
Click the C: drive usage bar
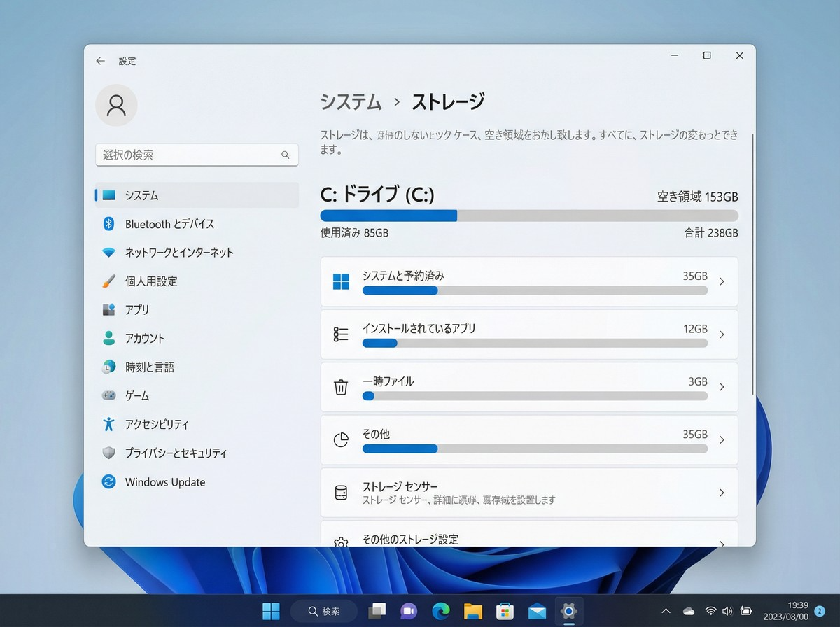click(x=528, y=216)
